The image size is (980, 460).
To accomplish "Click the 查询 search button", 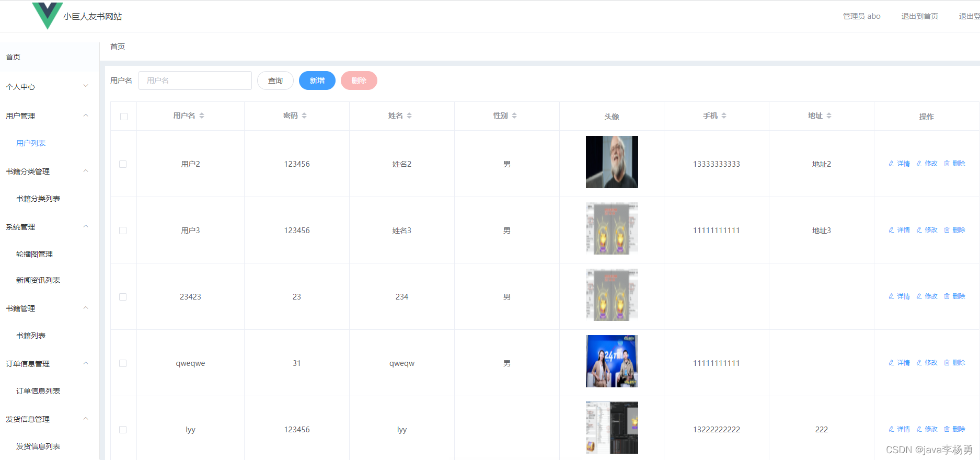I will coord(275,80).
